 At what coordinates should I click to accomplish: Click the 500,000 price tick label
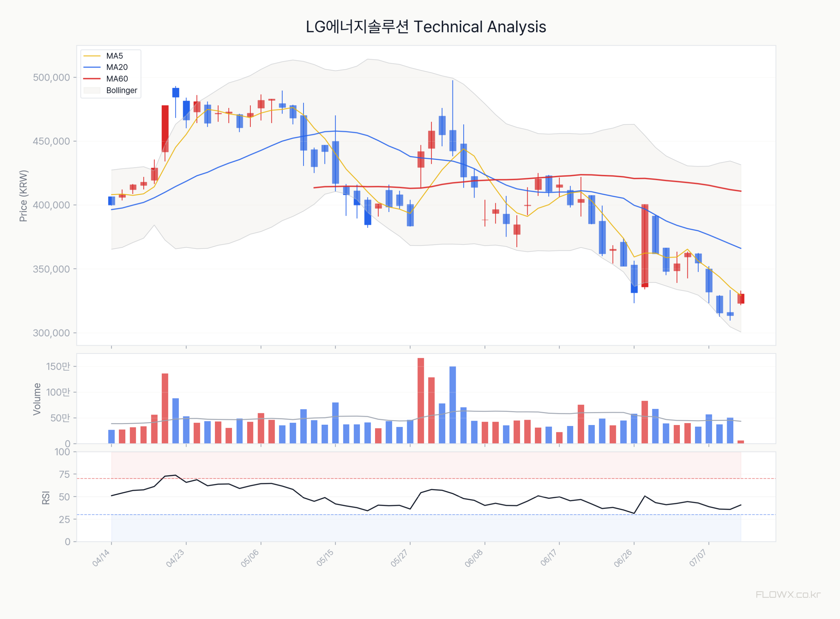tap(51, 77)
